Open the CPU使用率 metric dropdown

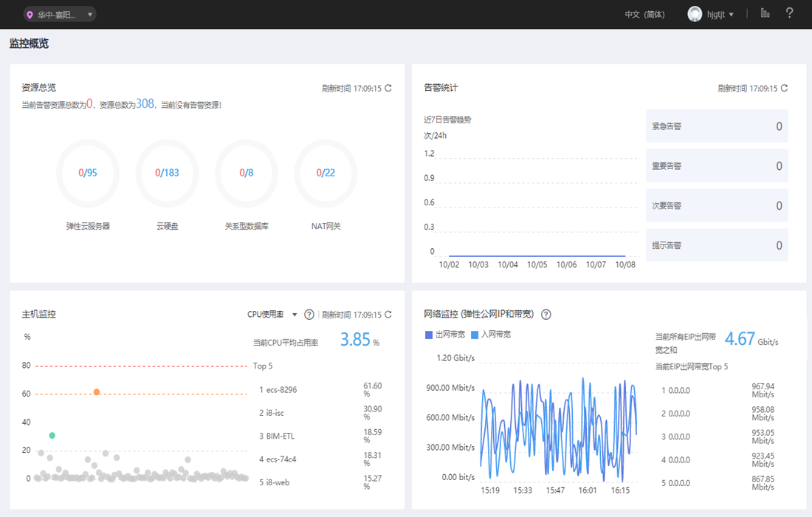[x=272, y=315]
